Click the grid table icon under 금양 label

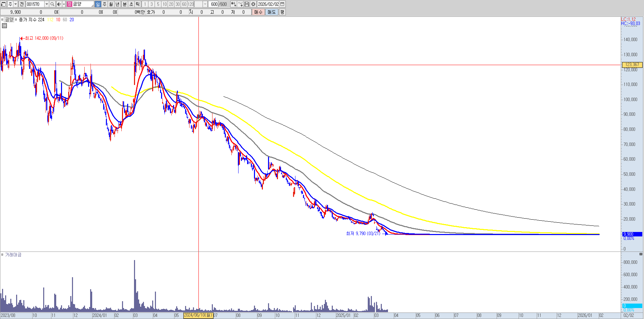coord(4,26)
